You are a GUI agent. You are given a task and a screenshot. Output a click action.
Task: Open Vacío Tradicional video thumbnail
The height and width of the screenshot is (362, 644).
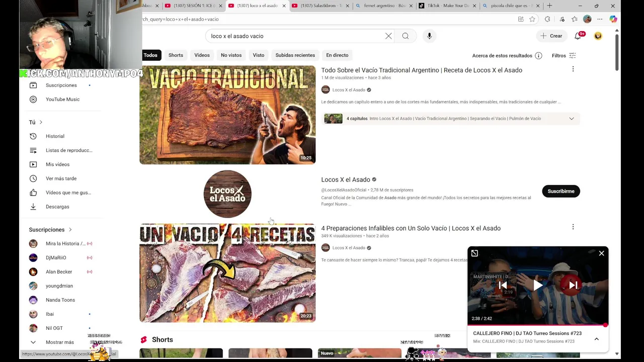point(227,115)
